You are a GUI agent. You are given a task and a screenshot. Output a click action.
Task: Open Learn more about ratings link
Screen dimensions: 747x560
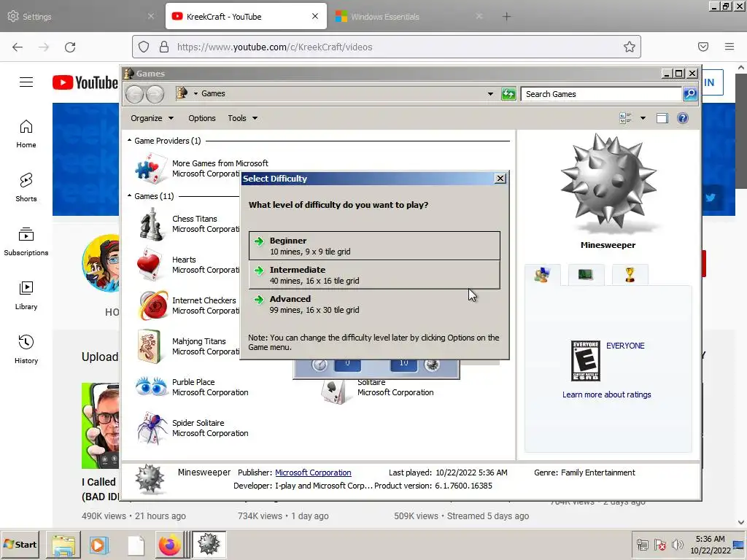click(606, 394)
